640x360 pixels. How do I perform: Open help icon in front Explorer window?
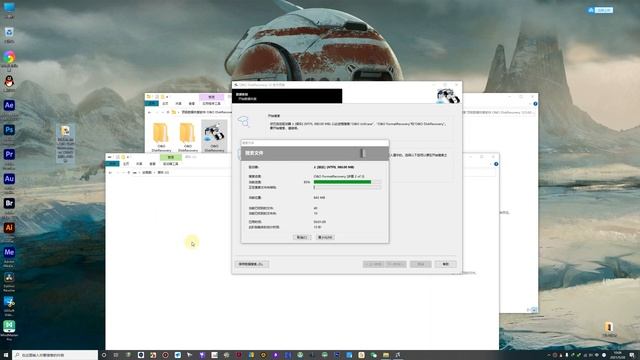coord(496,164)
